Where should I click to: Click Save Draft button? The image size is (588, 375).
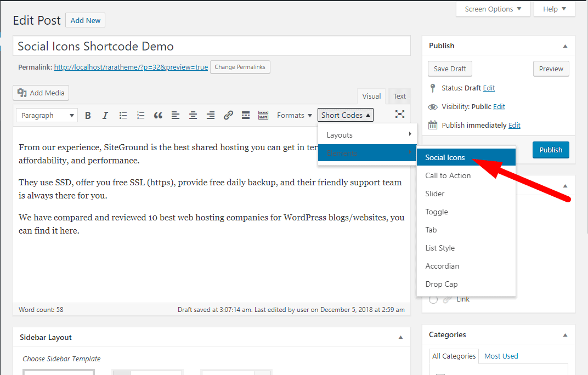click(450, 69)
